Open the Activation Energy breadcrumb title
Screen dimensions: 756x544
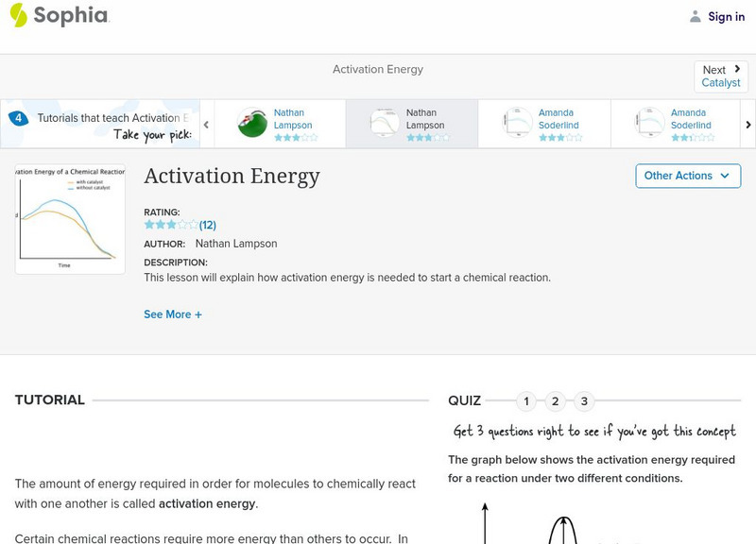point(377,69)
